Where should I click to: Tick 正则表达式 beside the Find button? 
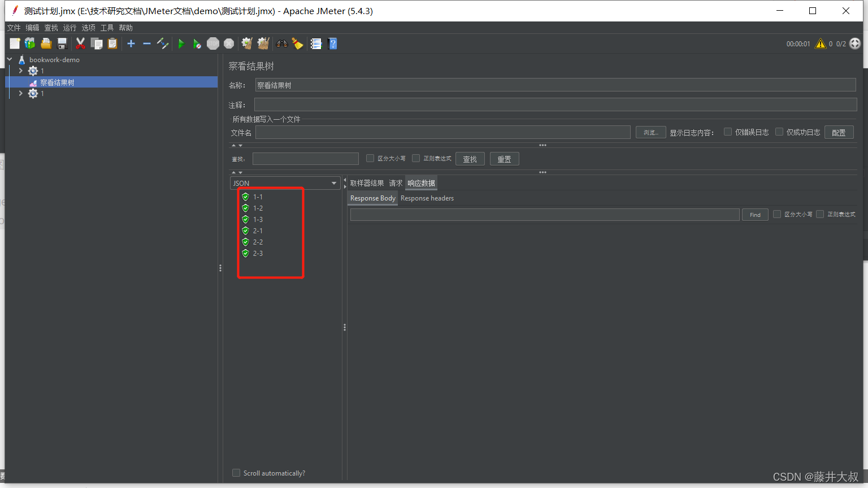coord(820,214)
